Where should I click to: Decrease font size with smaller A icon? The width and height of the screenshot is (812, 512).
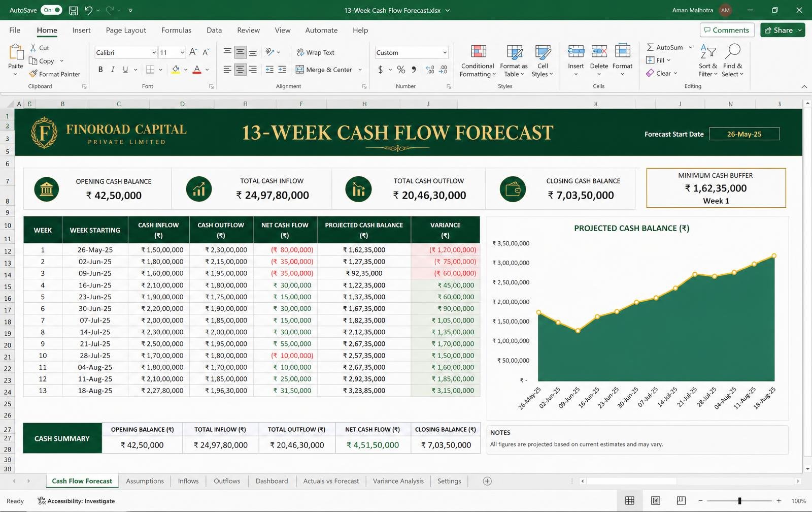[x=206, y=52]
